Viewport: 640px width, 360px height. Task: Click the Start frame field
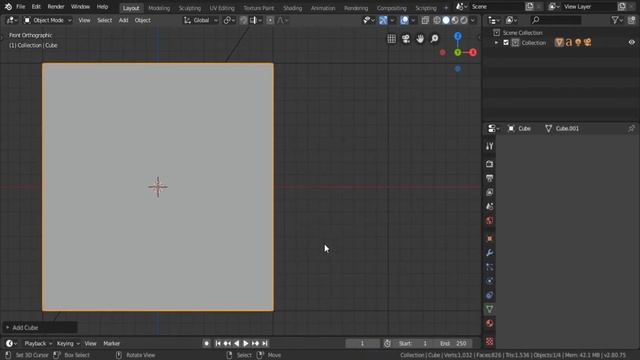[414, 344]
